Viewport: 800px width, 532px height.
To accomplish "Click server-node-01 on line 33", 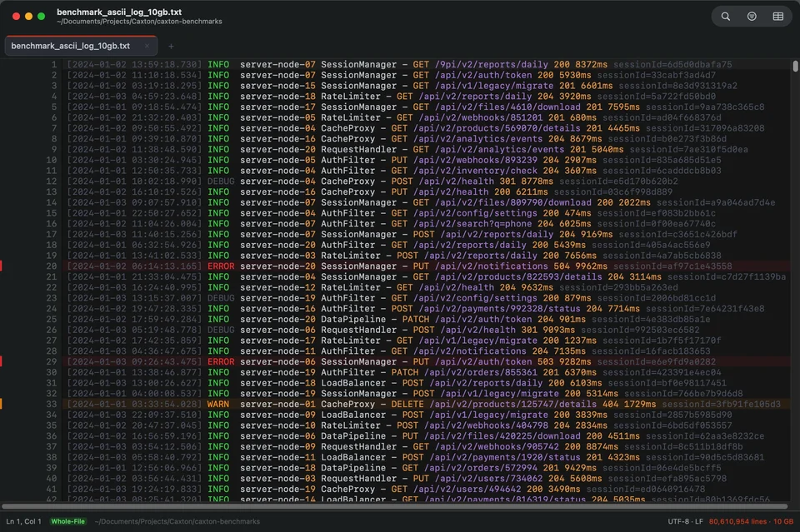I will click(x=277, y=404).
